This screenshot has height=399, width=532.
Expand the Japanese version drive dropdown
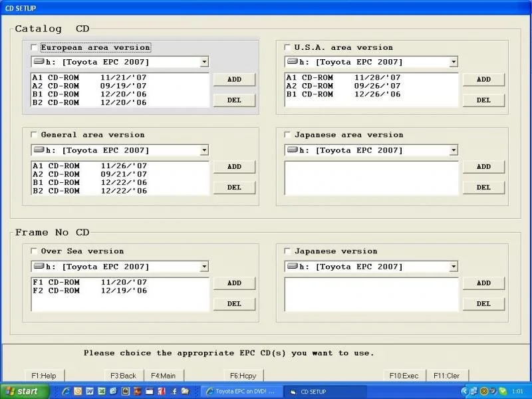click(454, 267)
